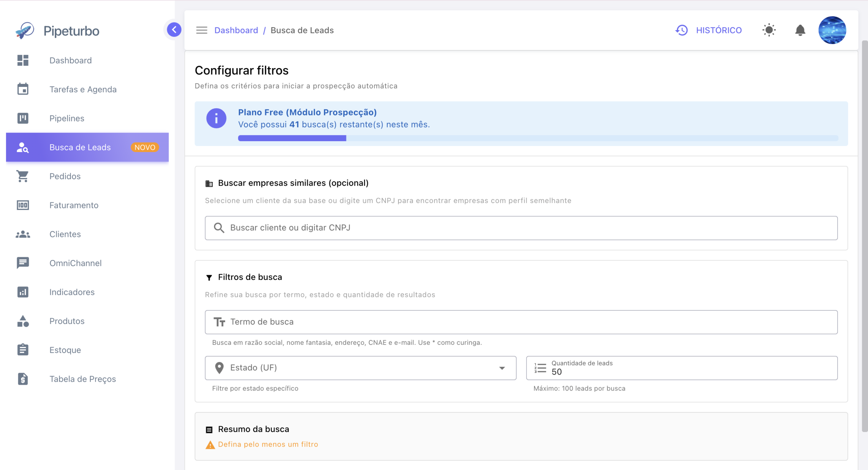Click the Histórico clock icon
The image size is (868, 470).
point(682,30)
